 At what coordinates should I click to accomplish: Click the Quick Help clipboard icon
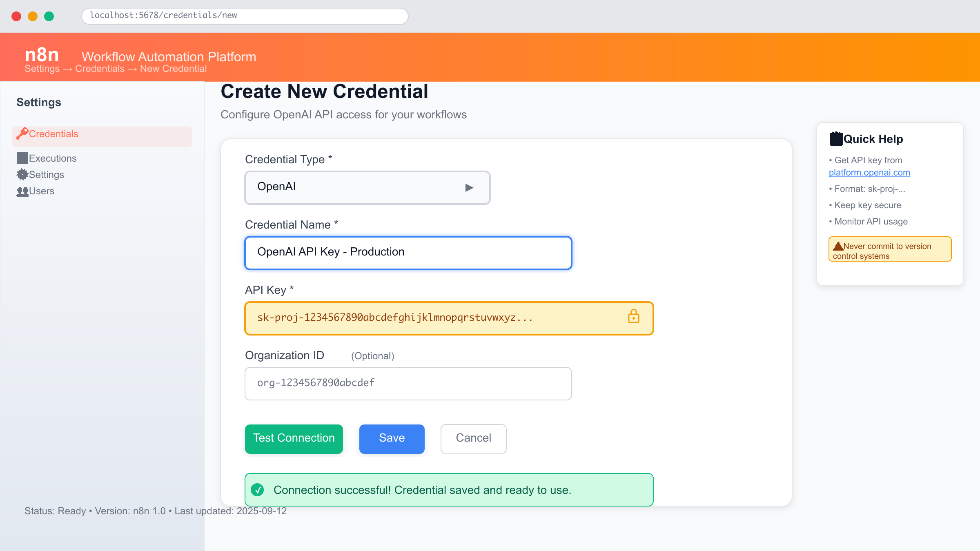click(836, 139)
